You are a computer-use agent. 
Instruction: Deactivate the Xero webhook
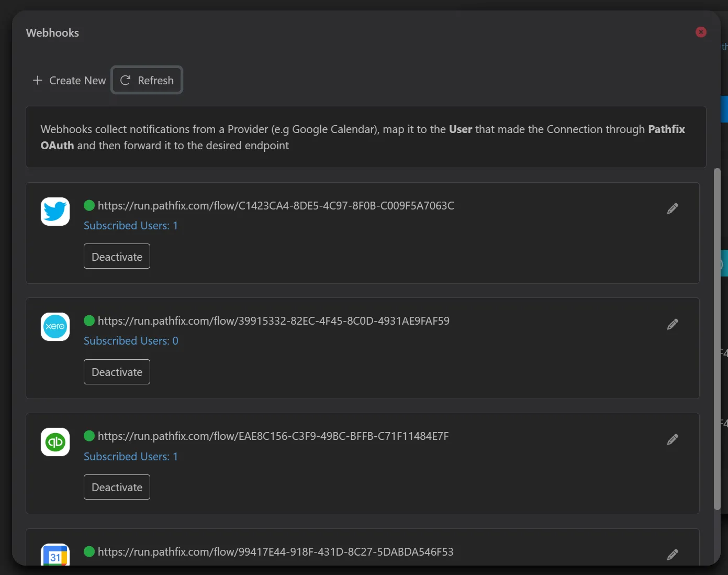117,372
